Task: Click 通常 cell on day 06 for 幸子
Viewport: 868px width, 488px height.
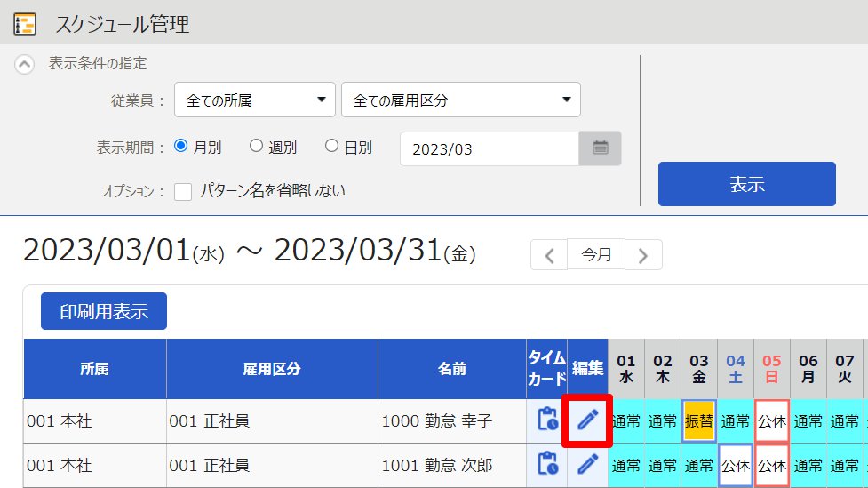Action: pos(808,421)
